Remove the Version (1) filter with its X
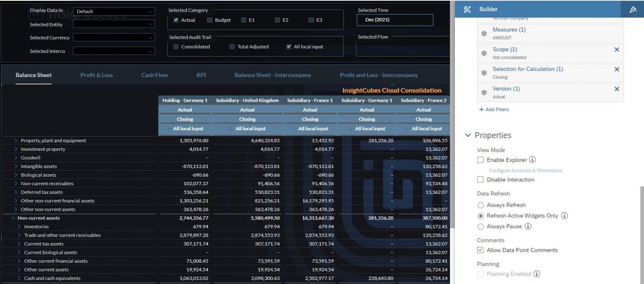The height and width of the screenshot is (284, 644). [x=617, y=89]
